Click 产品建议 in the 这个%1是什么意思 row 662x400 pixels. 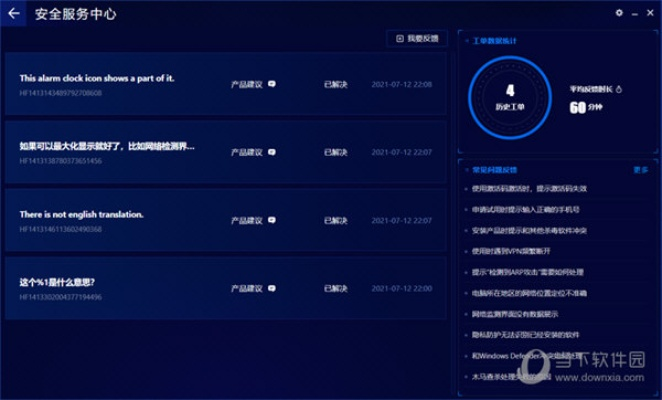(247, 288)
